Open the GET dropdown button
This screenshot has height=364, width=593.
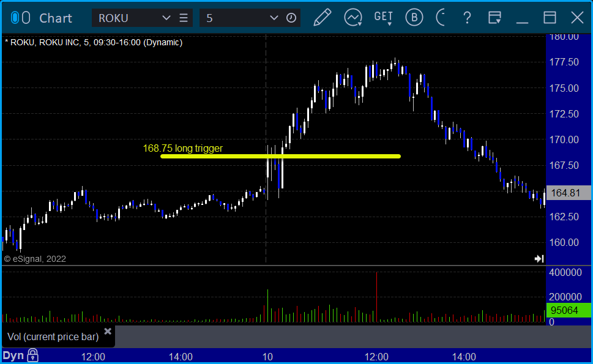[383, 18]
